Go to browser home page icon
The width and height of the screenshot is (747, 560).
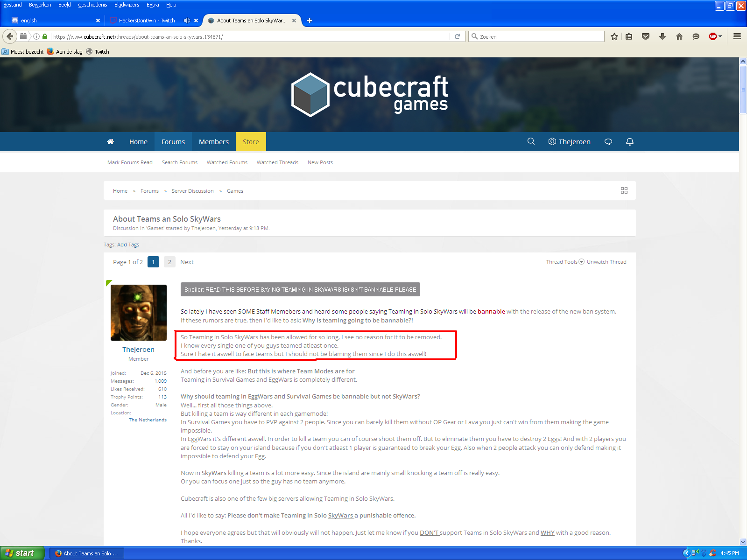pyautogui.click(x=679, y=36)
